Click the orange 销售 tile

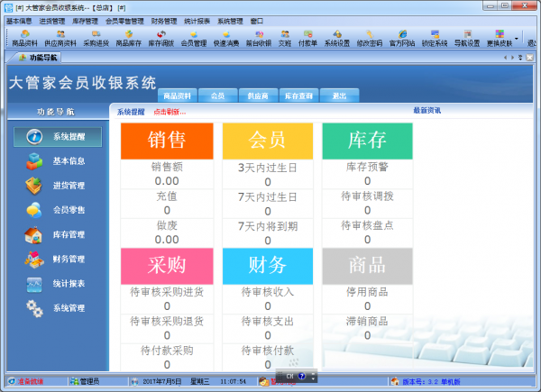[x=167, y=141]
